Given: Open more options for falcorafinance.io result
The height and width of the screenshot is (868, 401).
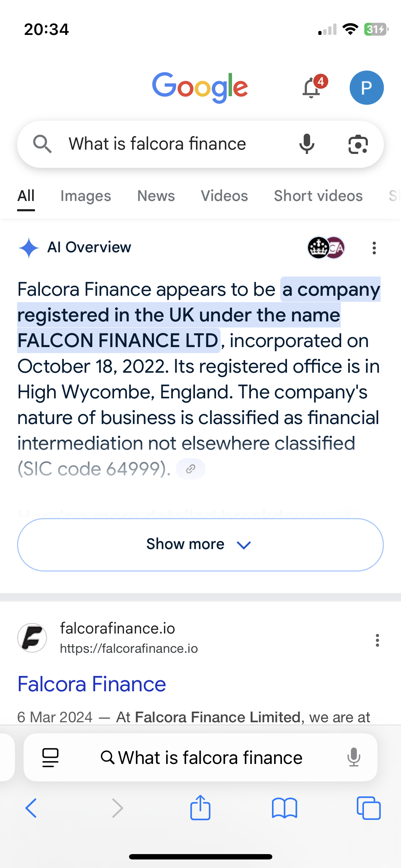Looking at the screenshot, I should pos(377,640).
